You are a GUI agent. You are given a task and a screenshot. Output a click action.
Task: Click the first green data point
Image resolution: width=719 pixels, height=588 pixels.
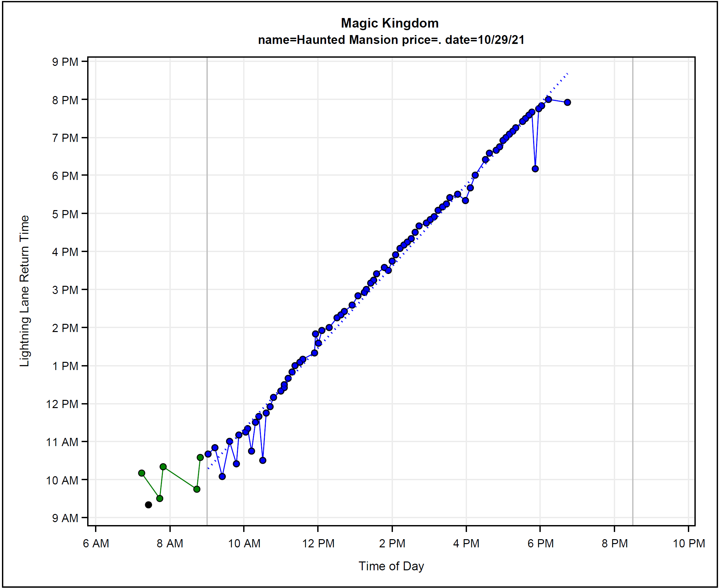(x=142, y=473)
